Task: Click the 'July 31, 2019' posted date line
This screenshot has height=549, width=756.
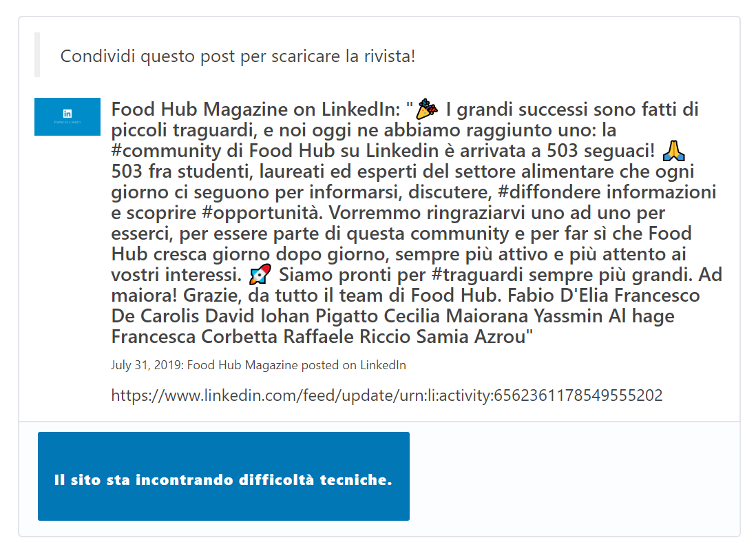Action: (x=258, y=364)
